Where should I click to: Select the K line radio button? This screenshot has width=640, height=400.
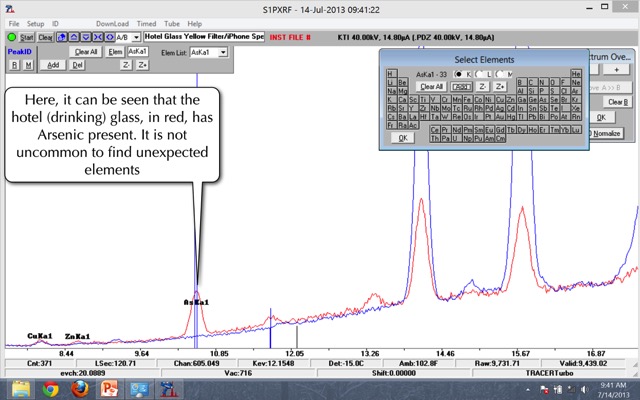457,74
